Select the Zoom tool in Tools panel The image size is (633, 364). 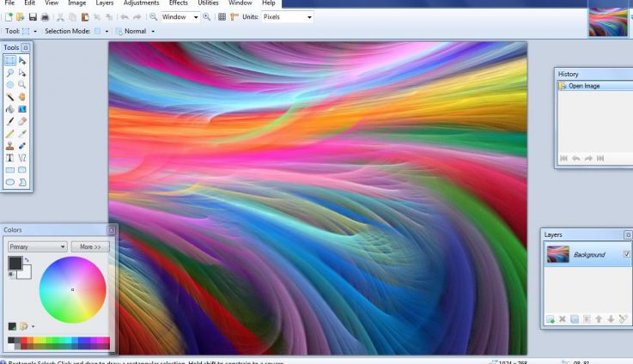click(x=22, y=85)
